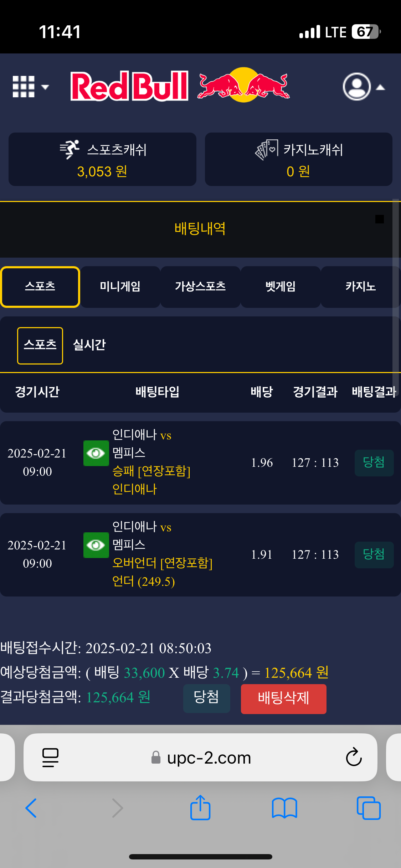Screen dimensions: 401x868
Task: Toggle eye icon on 1.91 odds bet
Action: (96, 545)
